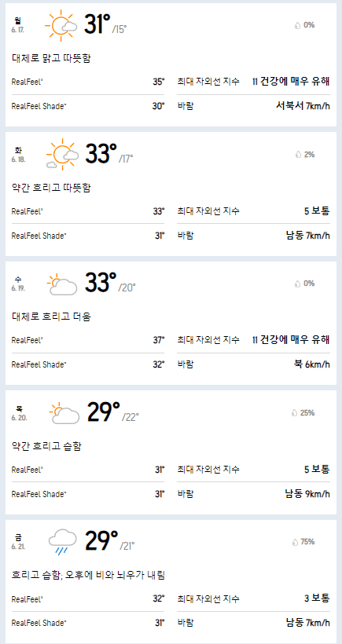Click the mostly cloudy icon for Wednesday 6.19

[x=62, y=284]
